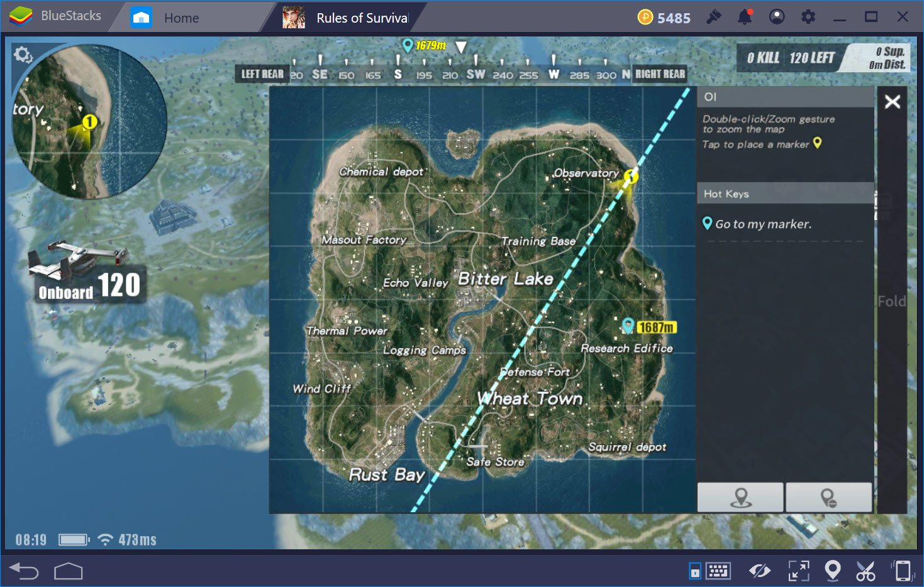Image resolution: width=924 pixels, height=587 pixels.
Task: Click Wind Cliff on the map
Action: tap(321, 388)
